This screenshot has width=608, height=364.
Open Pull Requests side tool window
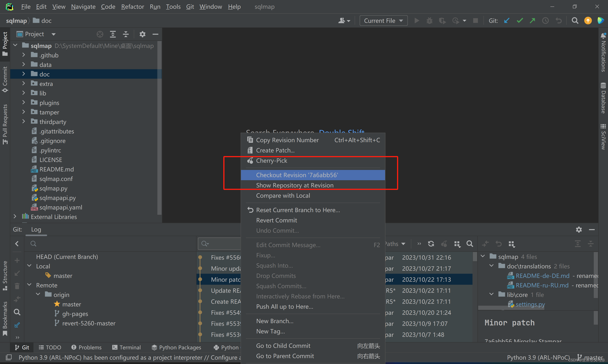[x=5, y=124]
